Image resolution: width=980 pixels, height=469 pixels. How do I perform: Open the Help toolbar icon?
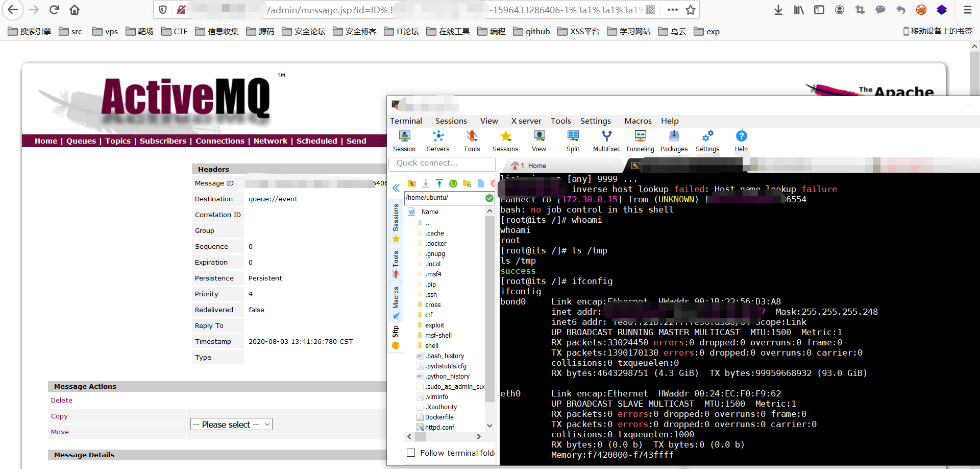(741, 140)
